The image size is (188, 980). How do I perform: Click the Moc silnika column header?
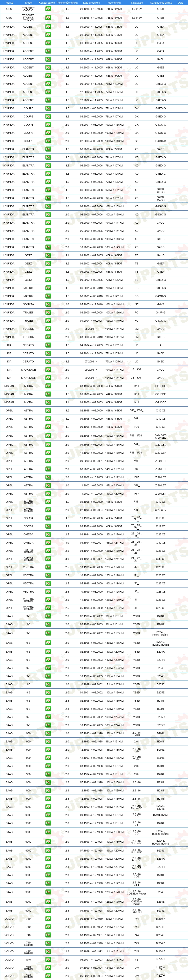pyautogui.click(x=114, y=2)
